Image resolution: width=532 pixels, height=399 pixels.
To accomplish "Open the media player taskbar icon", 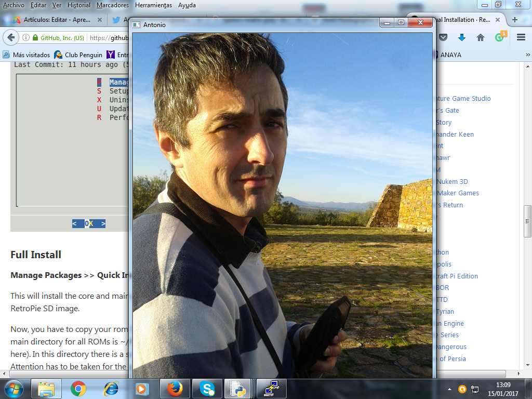I will [141, 389].
